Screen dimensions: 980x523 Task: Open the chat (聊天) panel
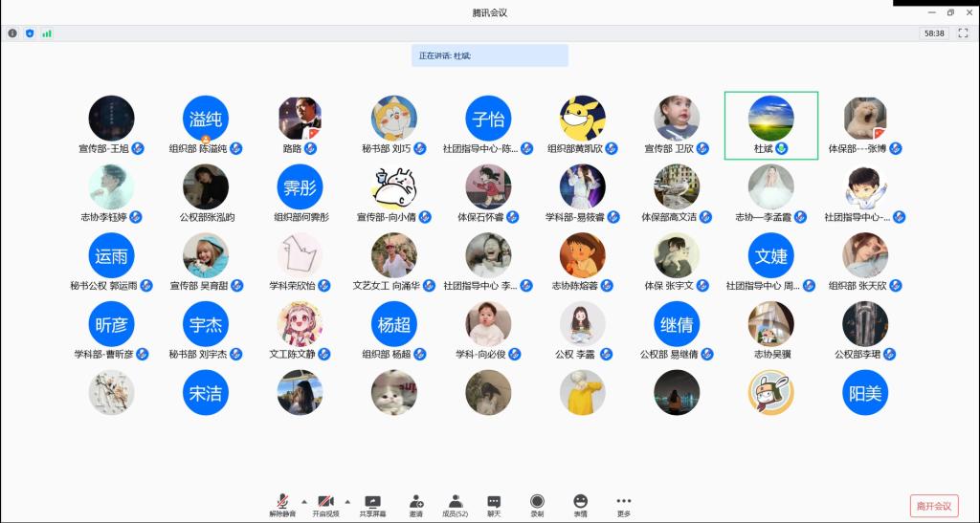494,504
